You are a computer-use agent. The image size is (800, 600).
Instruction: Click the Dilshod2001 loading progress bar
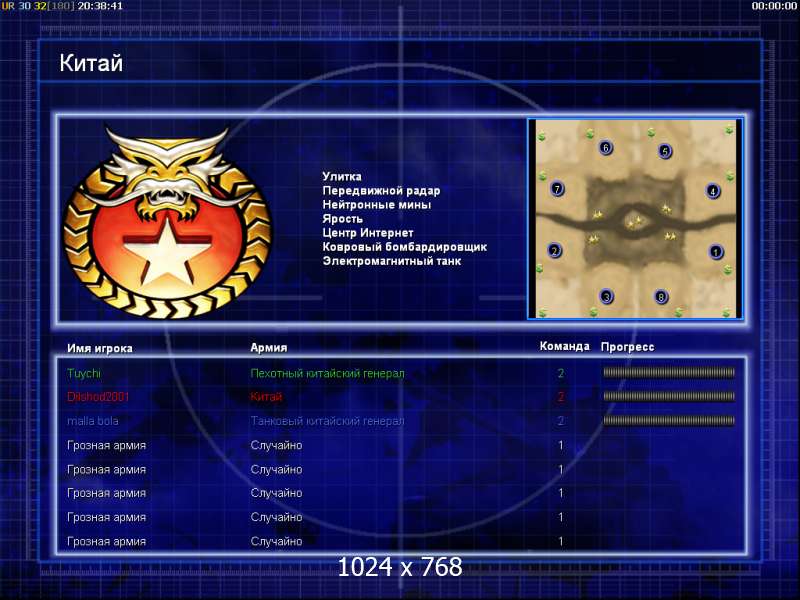[x=669, y=396]
